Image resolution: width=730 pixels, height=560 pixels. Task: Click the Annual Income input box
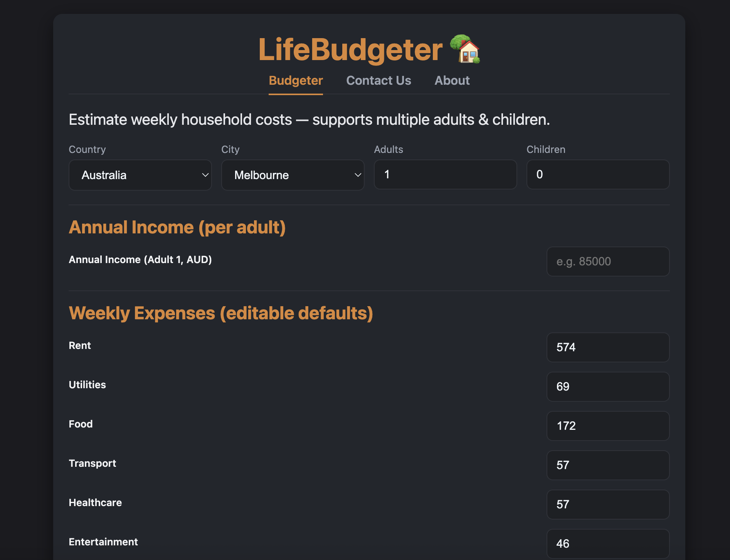(x=608, y=262)
